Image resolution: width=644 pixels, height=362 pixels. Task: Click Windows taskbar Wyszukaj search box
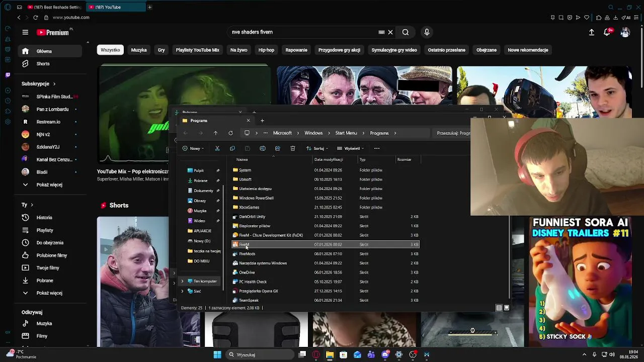tap(259, 354)
